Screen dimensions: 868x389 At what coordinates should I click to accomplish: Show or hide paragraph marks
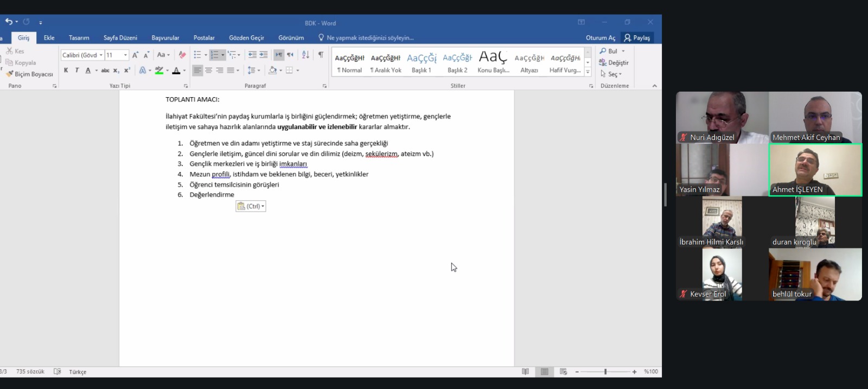[321, 55]
